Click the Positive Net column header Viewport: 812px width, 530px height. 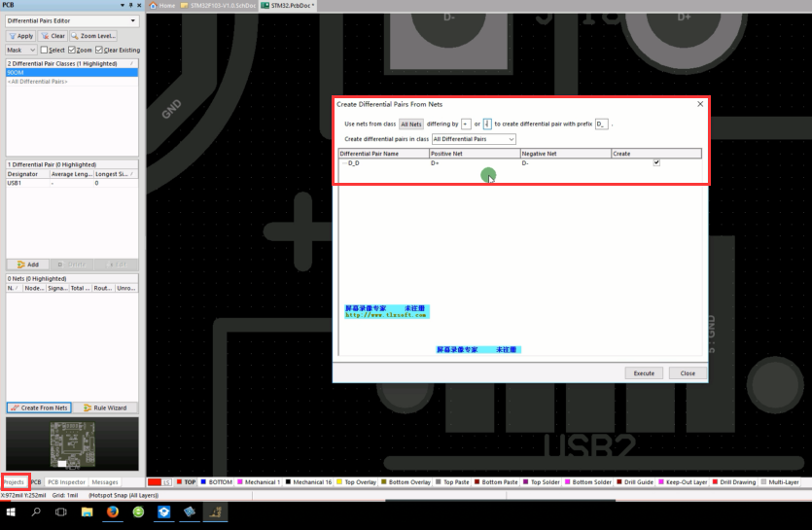click(x=475, y=154)
